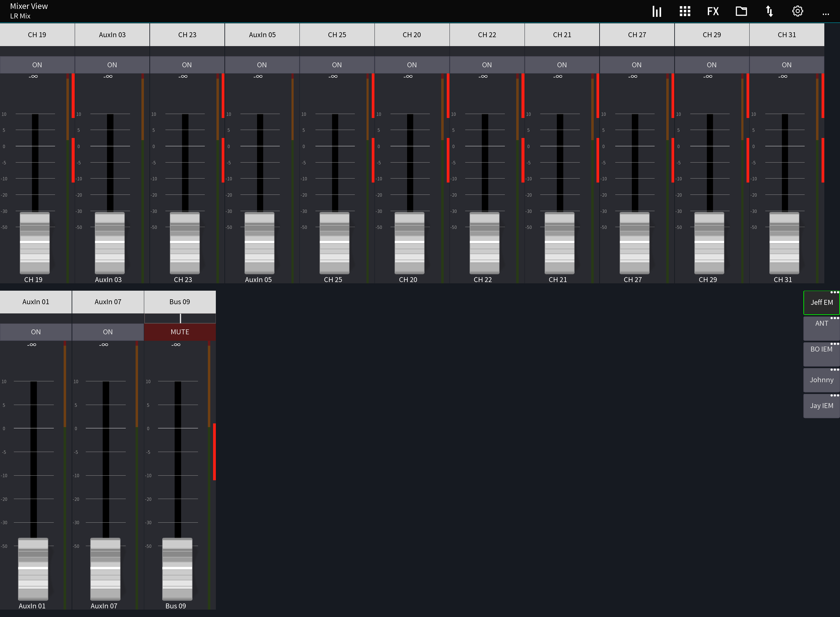
Task: Open the input/output routing icon
Action: (x=769, y=11)
